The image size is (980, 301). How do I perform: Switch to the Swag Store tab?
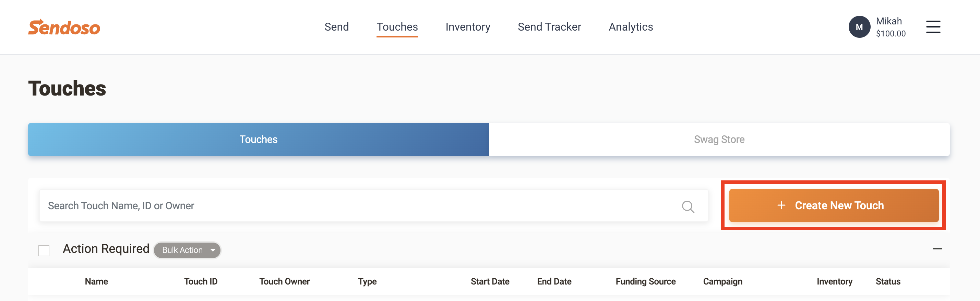719,140
